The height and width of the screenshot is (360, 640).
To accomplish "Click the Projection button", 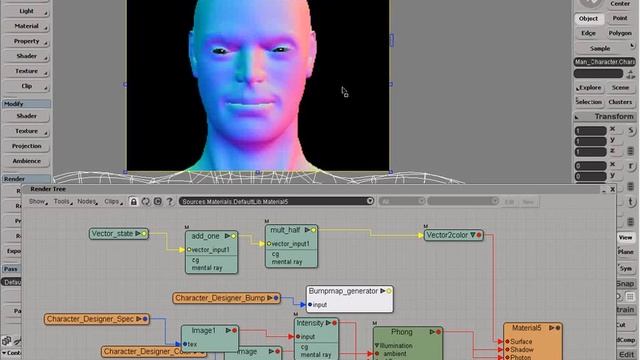I will [x=27, y=146].
